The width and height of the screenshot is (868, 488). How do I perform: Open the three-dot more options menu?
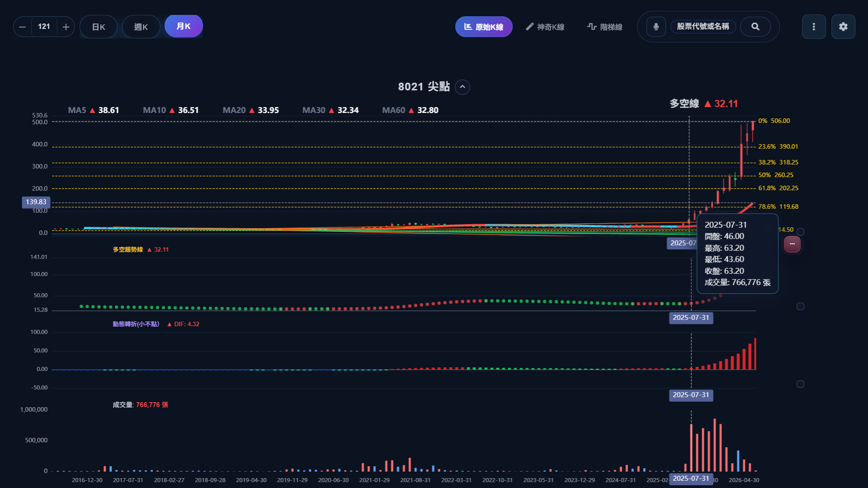coord(814,27)
